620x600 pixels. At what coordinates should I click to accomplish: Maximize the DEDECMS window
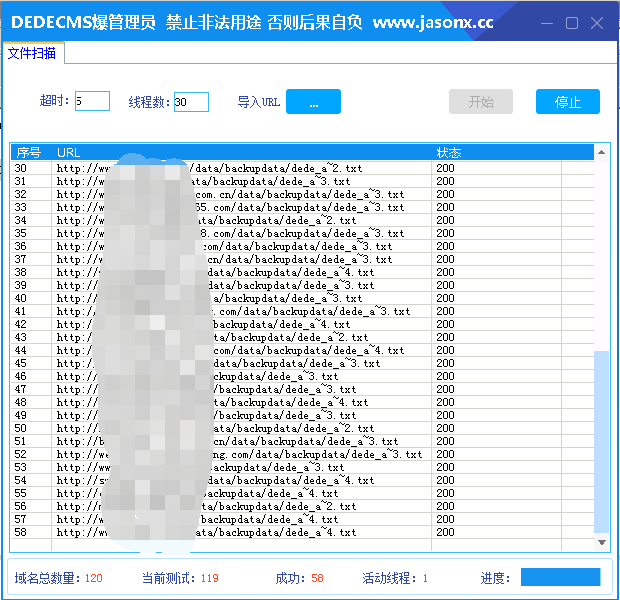click(x=571, y=22)
